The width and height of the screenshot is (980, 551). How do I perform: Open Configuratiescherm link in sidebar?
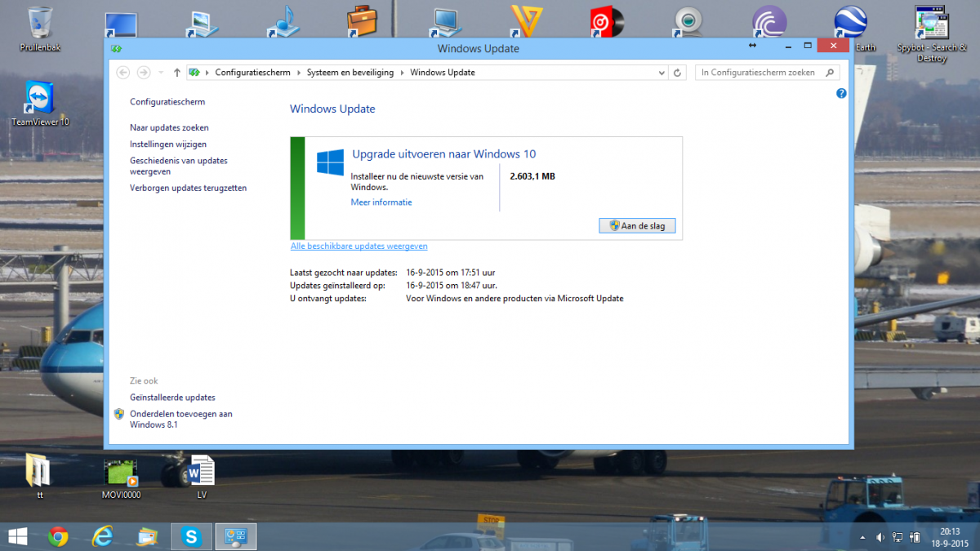(x=167, y=102)
